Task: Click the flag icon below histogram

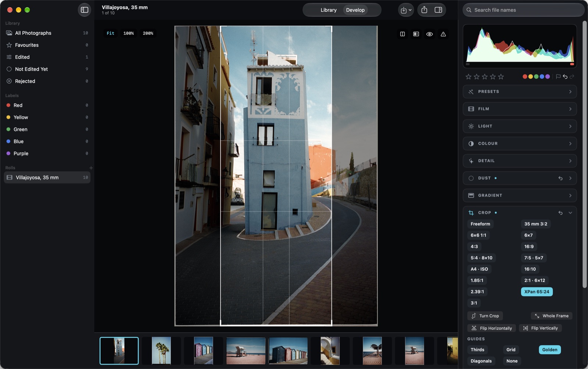Action: [x=558, y=76]
